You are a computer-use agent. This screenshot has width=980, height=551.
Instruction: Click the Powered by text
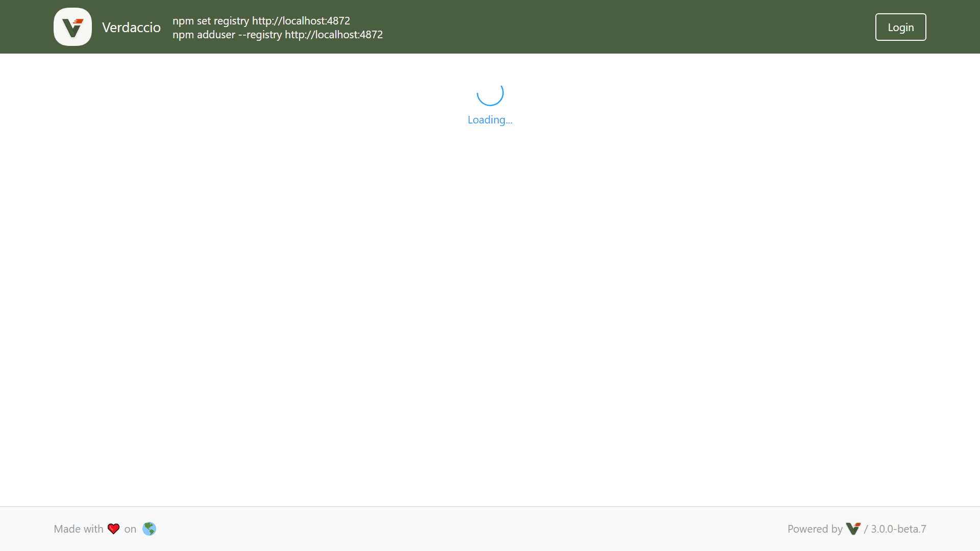tap(815, 529)
